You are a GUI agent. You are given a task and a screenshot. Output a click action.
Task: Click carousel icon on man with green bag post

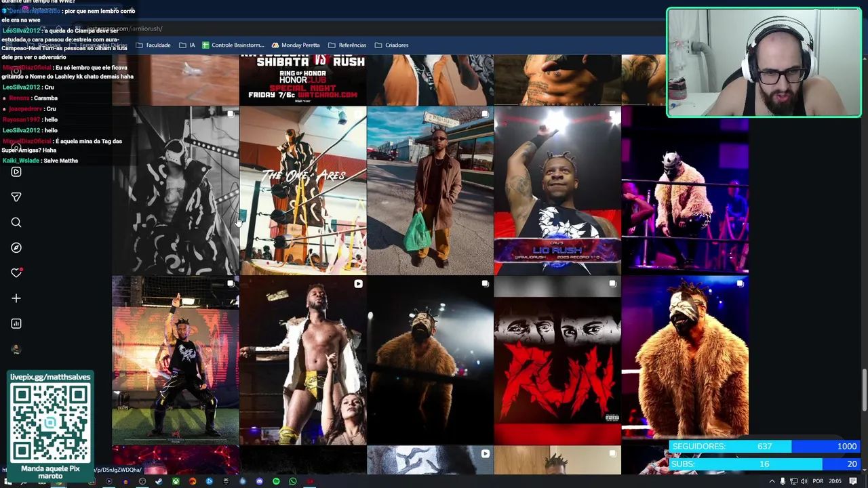click(x=485, y=115)
